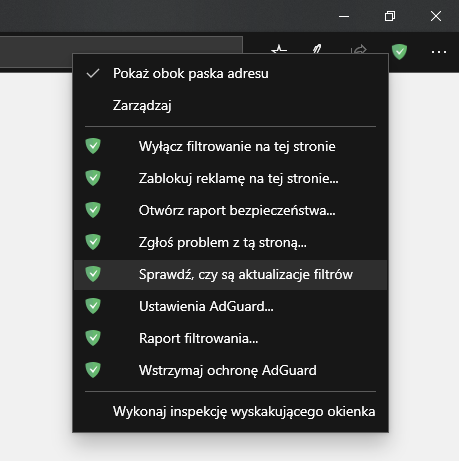459x461 pixels.
Task: Open 'Raport filtrowania...'
Action: [x=230, y=338]
